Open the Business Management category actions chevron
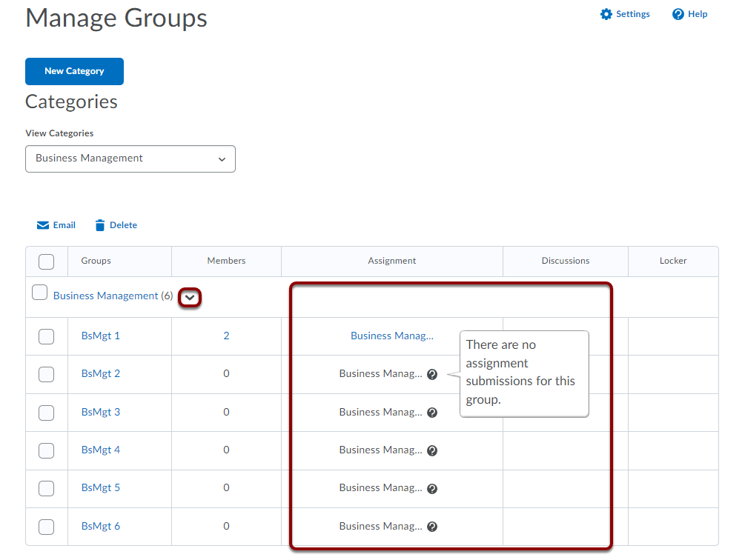 point(190,298)
